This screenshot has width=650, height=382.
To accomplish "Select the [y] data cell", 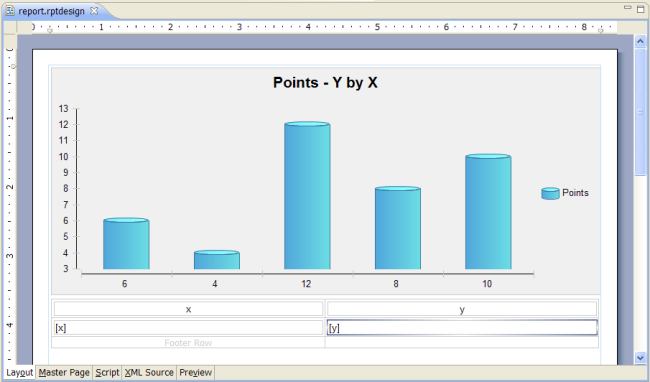I will [x=462, y=328].
